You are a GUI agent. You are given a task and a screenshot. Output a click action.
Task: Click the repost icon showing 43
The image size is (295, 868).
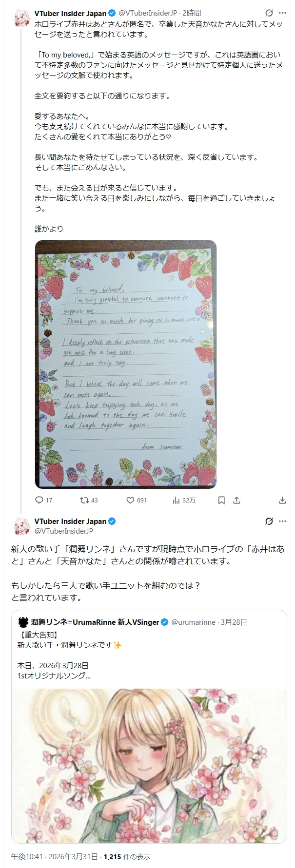[x=84, y=500]
